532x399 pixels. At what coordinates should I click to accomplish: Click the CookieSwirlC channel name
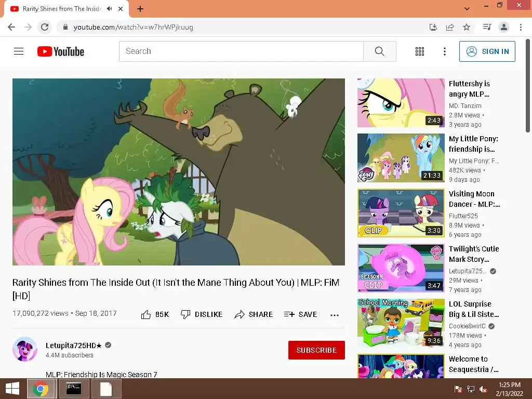[x=467, y=326]
